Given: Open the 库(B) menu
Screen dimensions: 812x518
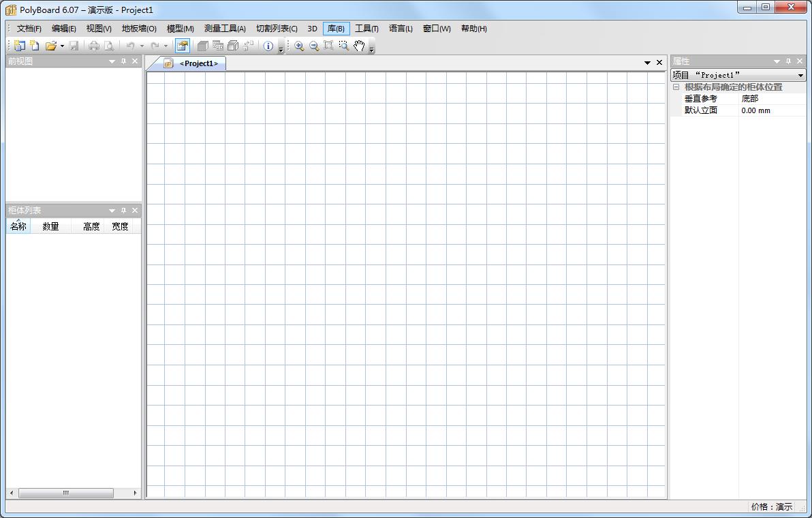Looking at the screenshot, I should pos(336,29).
